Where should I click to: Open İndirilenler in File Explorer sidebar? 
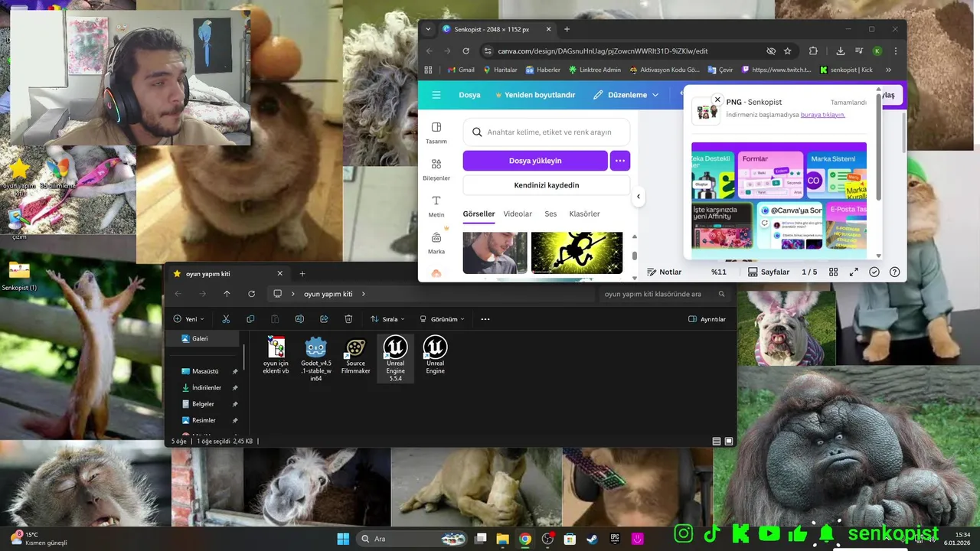tap(206, 388)
